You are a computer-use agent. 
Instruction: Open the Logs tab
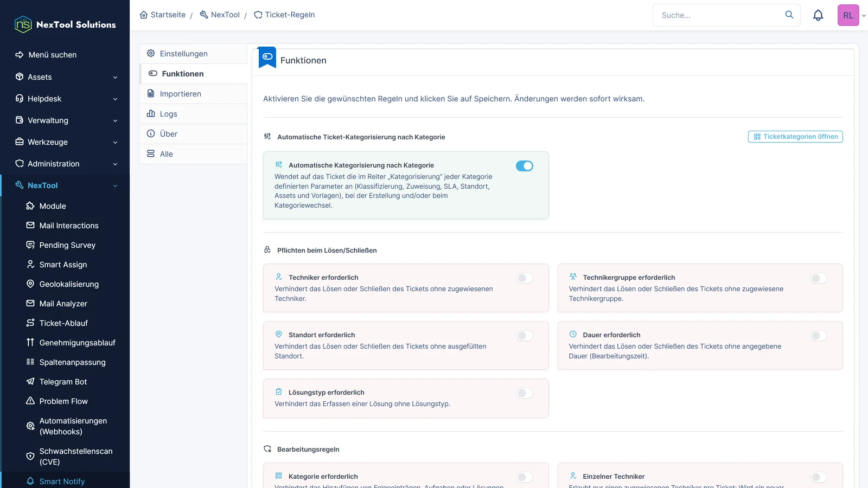[x=193, y=114]
